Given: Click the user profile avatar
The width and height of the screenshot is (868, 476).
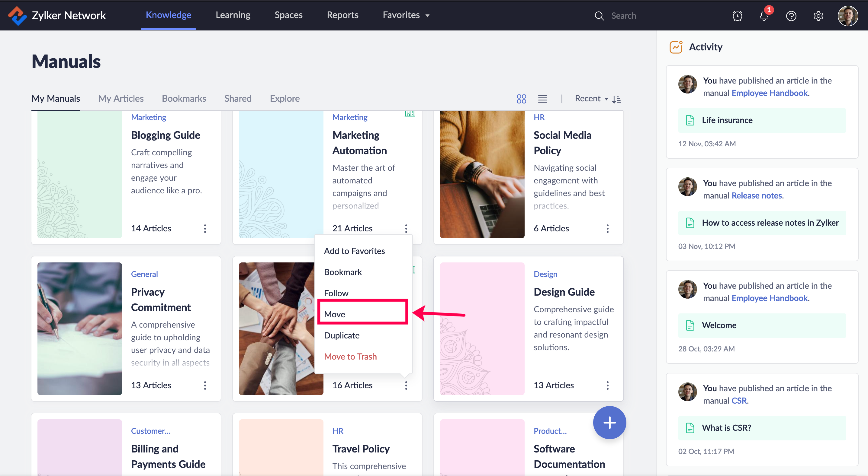Looking at the screenshot, I should tap(847, 16).
